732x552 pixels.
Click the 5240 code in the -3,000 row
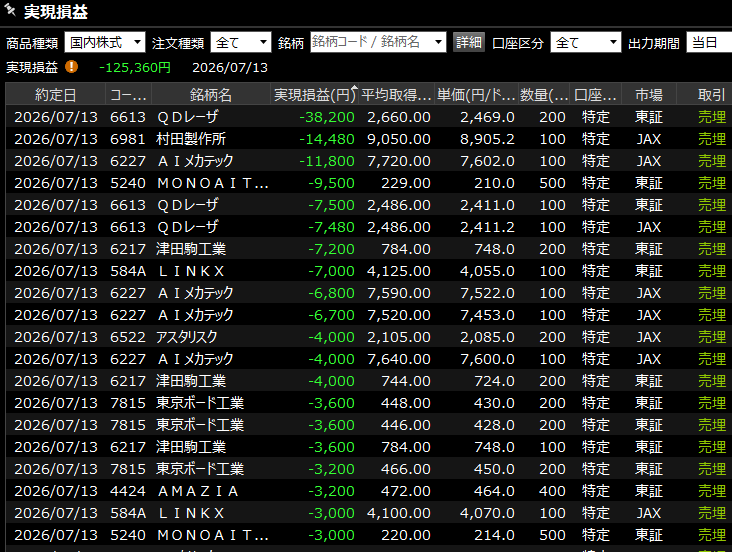(128, 535)
